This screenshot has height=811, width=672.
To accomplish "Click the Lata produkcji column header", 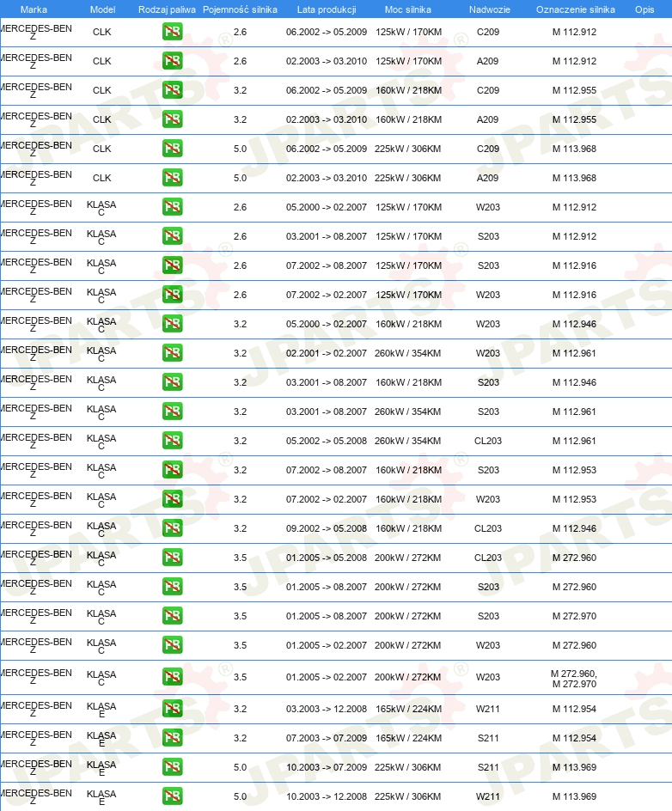I will pyautogui.click(x=327, y=9).
